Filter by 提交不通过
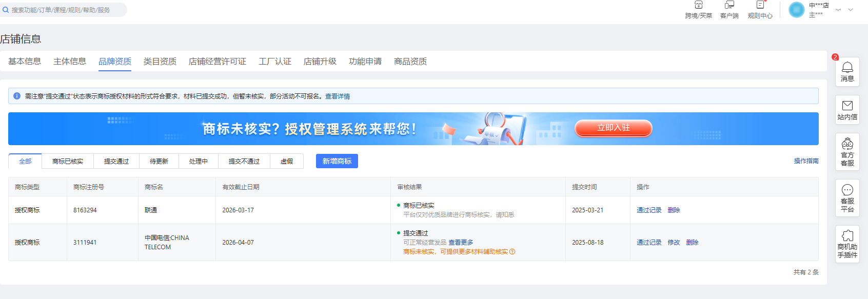Viewport: 868px width, 299px height. pos(244,162)
